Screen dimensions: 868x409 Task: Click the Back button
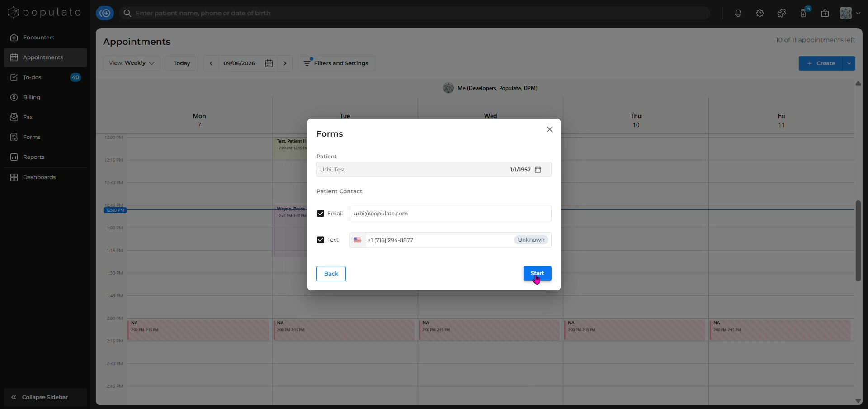[x=331, y=274]
